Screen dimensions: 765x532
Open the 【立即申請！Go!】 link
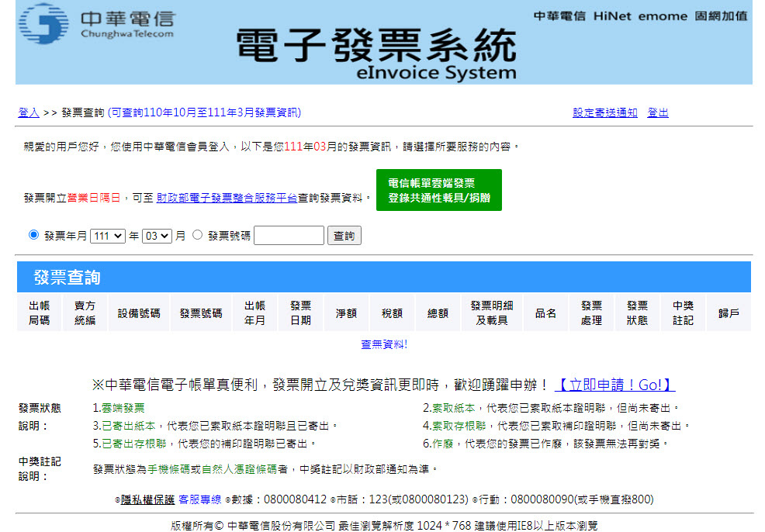pyautogui.click(x=614, y=385)
